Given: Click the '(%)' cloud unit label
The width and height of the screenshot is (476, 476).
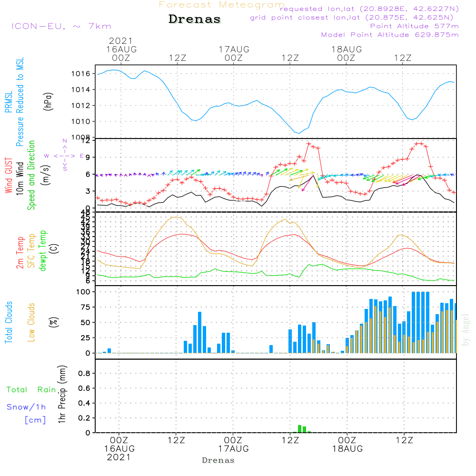Looking at the screenshot, I should (53, 322).
